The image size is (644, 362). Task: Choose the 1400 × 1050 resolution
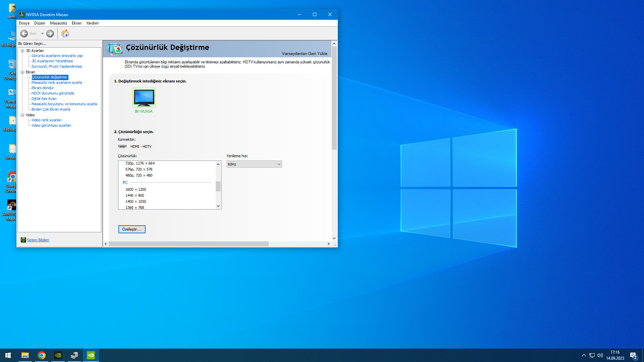[x=136, y=202]
